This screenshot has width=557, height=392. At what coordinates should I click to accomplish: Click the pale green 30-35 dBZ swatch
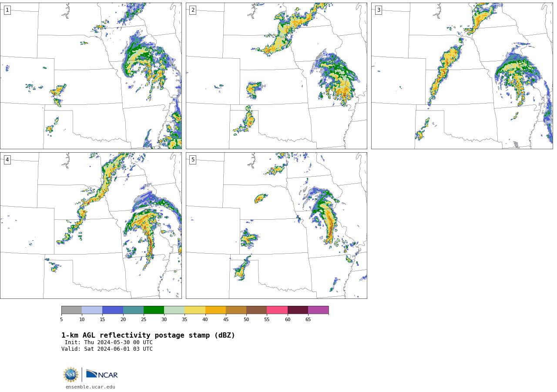[x=174, y=310]
